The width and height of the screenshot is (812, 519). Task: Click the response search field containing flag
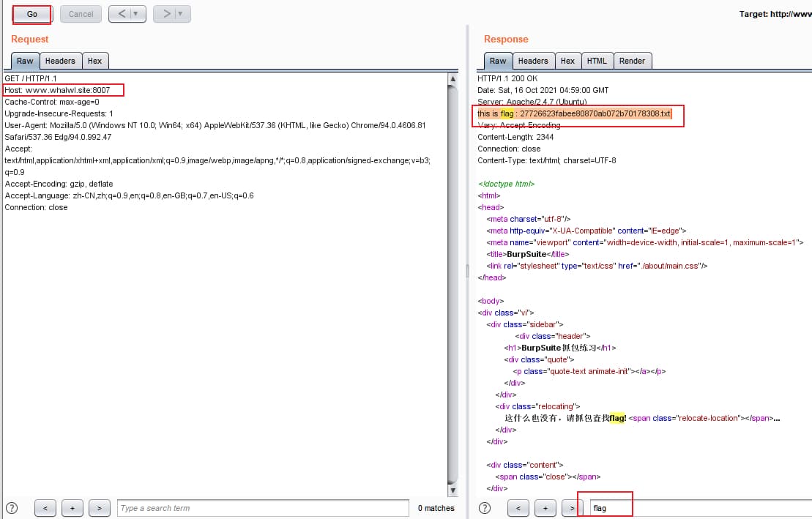click(x=701, y=508)
